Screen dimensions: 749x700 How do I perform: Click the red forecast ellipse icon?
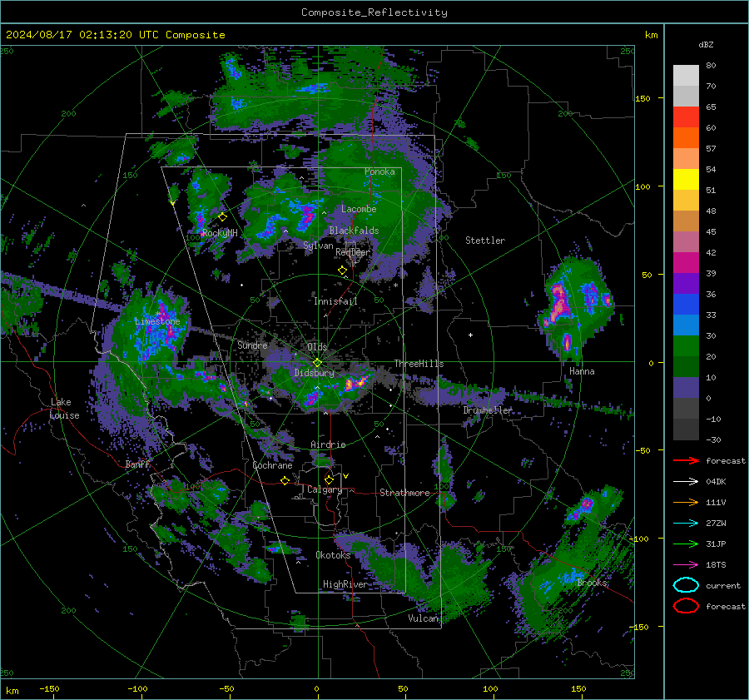686,606
